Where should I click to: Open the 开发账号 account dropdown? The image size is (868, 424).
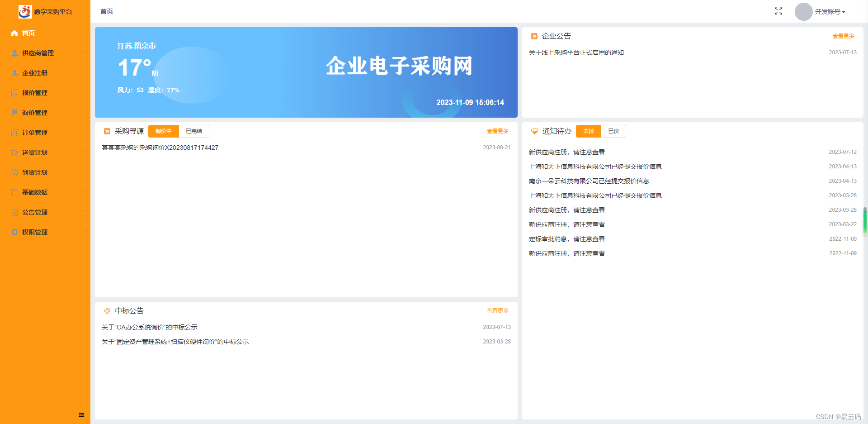click(x=830, y=12)
